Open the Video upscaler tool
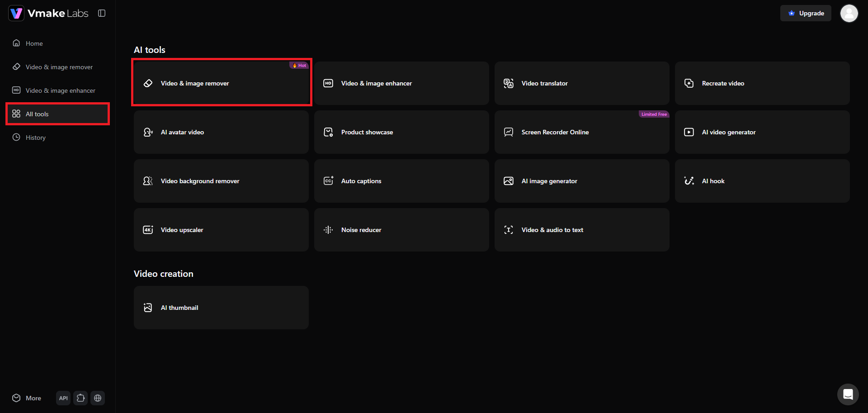The image size is (868, 413). click(221, 230)
